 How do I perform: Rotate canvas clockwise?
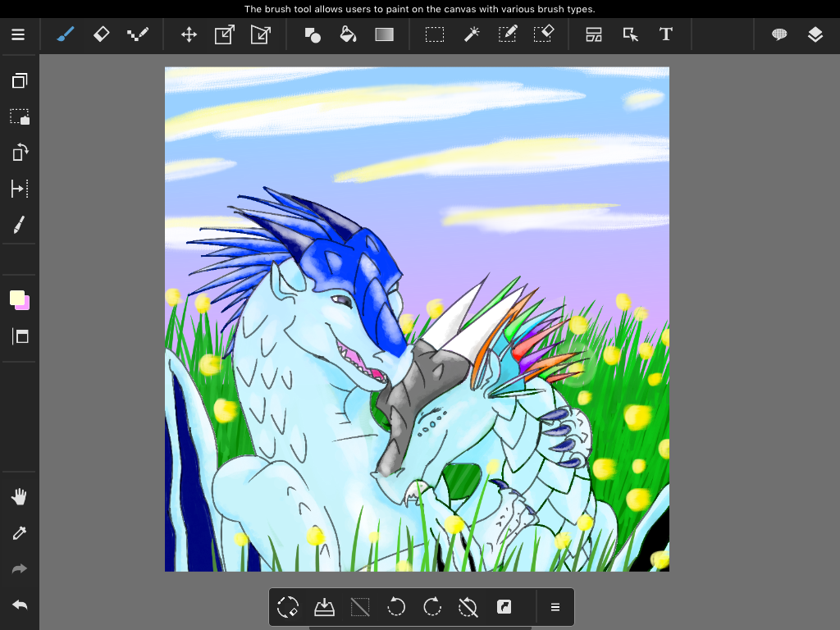click(431, 607)
